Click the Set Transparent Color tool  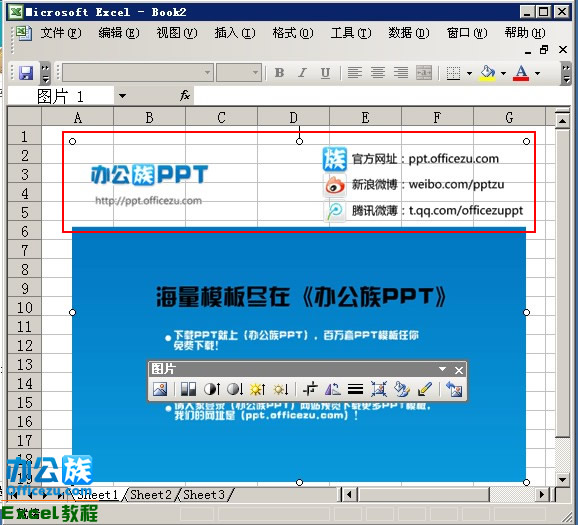[x=425, y=389]
